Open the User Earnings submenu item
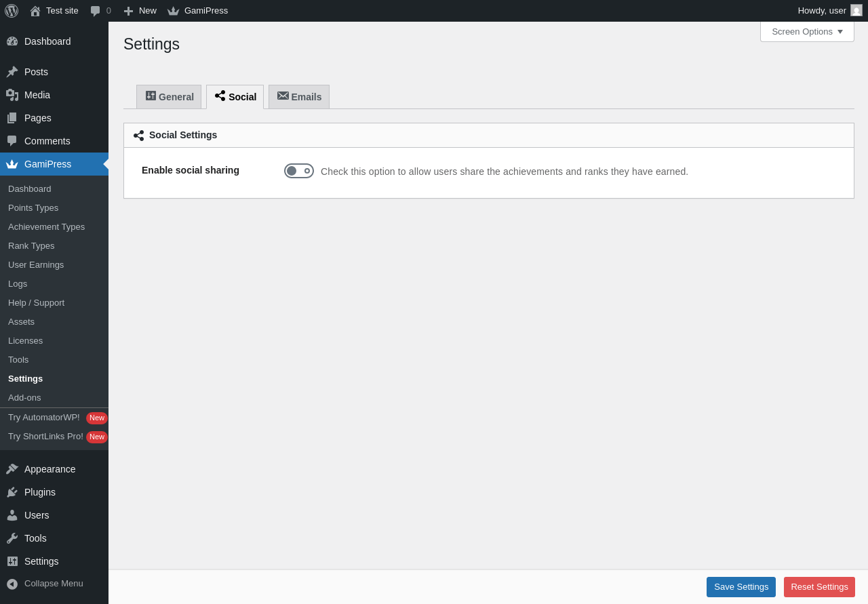Image resolution: width=868 pixels, height=604 pixels. point(36,265)
